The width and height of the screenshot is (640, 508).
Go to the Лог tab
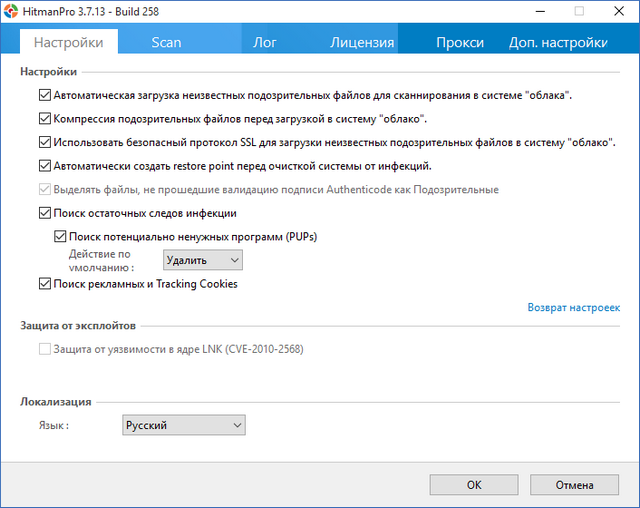(x=265, y=42)
